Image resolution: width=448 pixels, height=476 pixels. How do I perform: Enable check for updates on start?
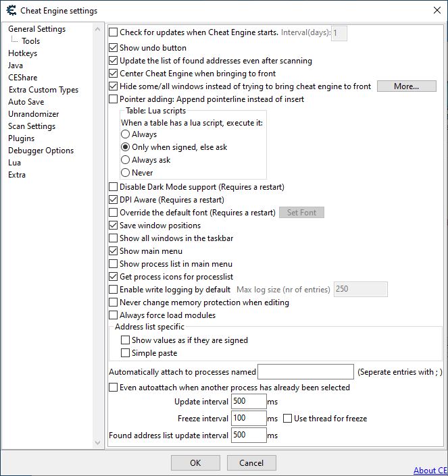pos(113,32)
